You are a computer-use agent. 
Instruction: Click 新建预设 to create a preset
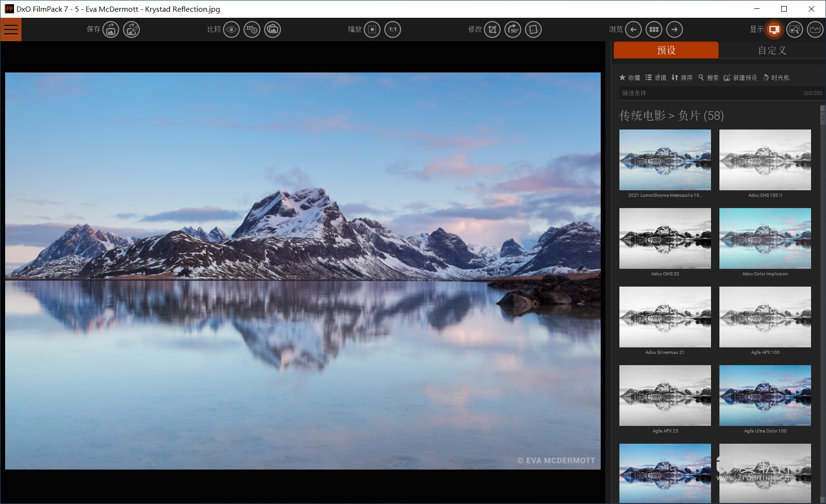[742, 78]
